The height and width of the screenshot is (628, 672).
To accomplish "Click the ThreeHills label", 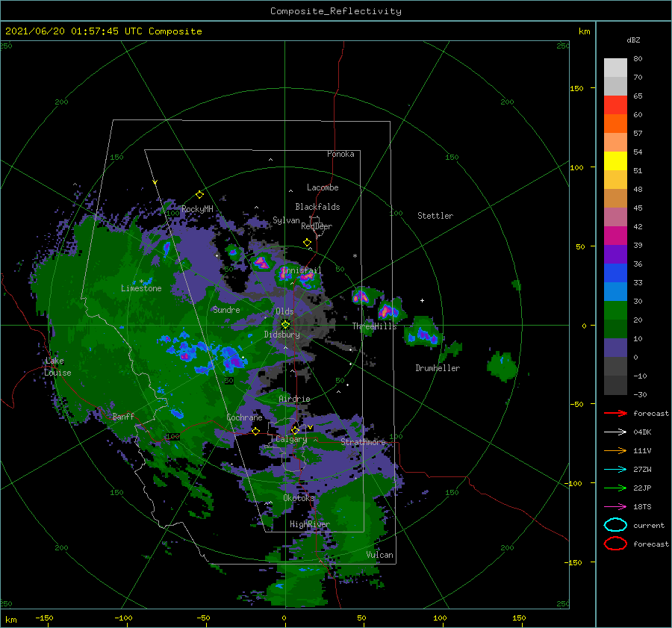I will pos(374,326).
